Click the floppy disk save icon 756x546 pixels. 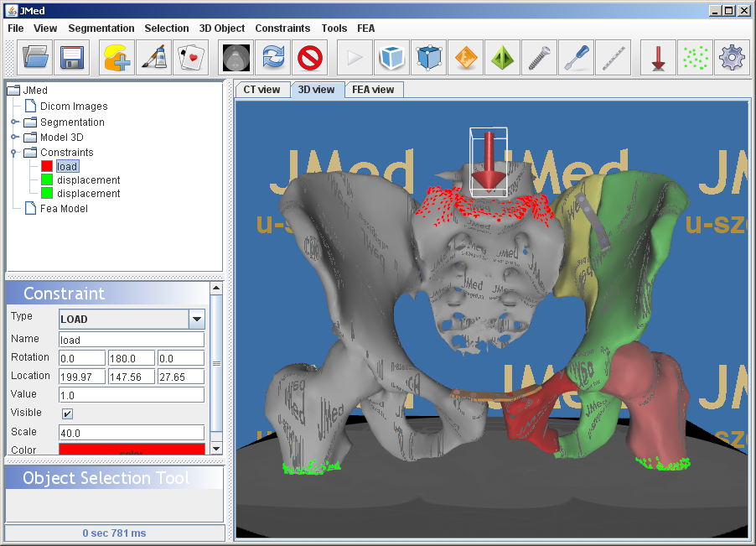(72, 58)
